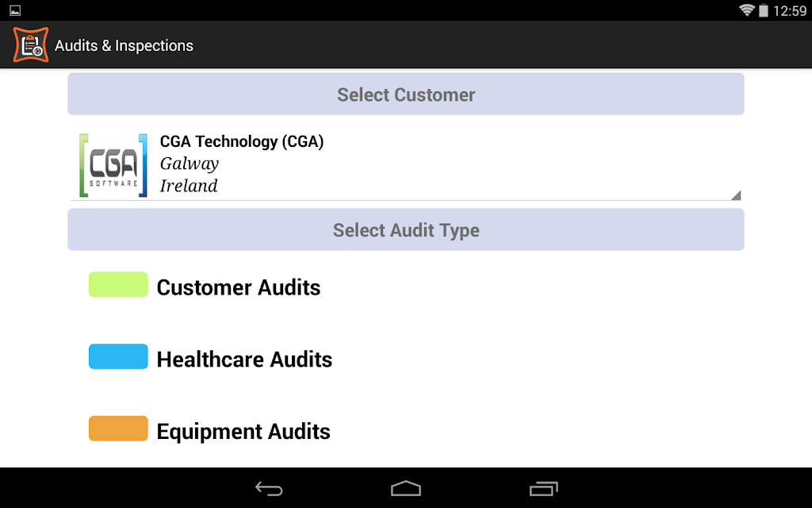Viewport: 812px width, 508px height.
Task: Click the Galway location text in customer selector
Action: (189, 164)
